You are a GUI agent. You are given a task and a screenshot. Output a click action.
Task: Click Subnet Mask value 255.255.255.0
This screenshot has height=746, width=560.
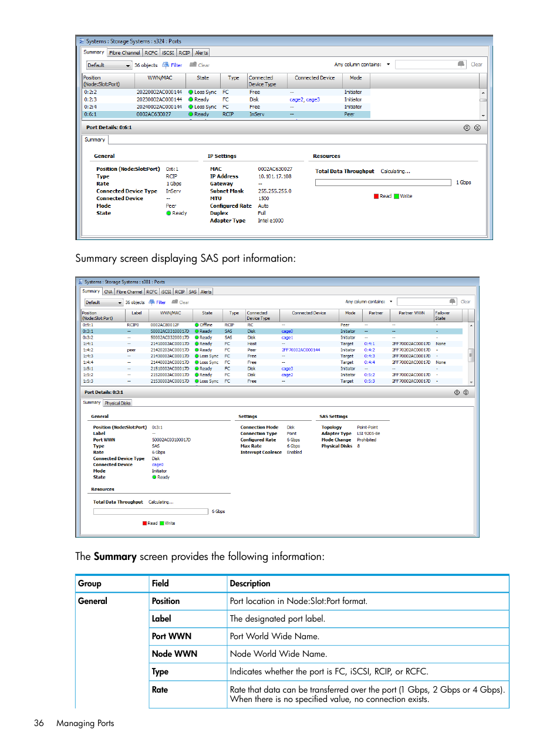(275, 191)
